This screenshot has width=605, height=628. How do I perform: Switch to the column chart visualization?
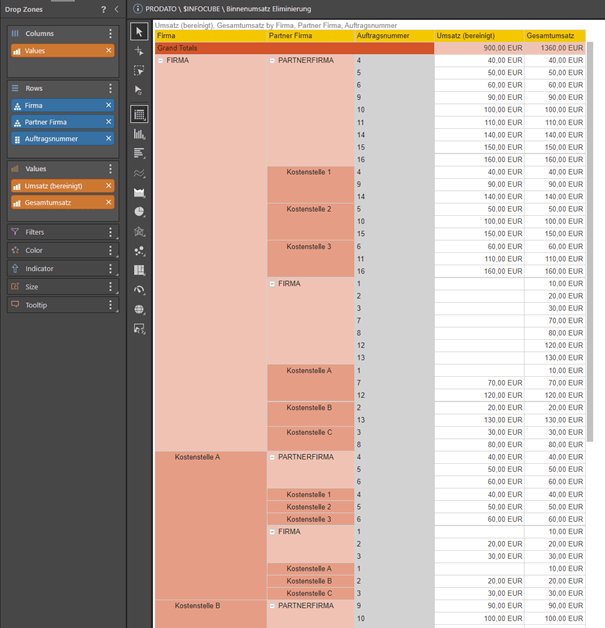139,133
